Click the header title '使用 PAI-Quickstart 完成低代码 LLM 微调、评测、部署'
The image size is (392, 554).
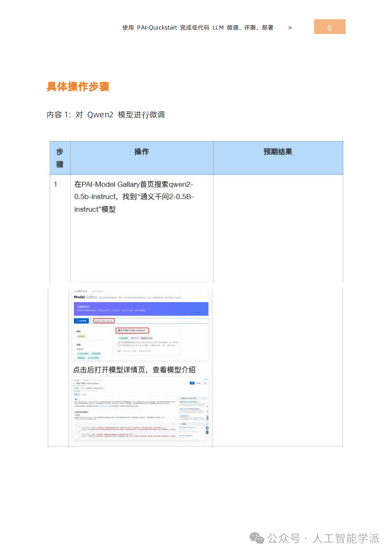pos(198,28)
